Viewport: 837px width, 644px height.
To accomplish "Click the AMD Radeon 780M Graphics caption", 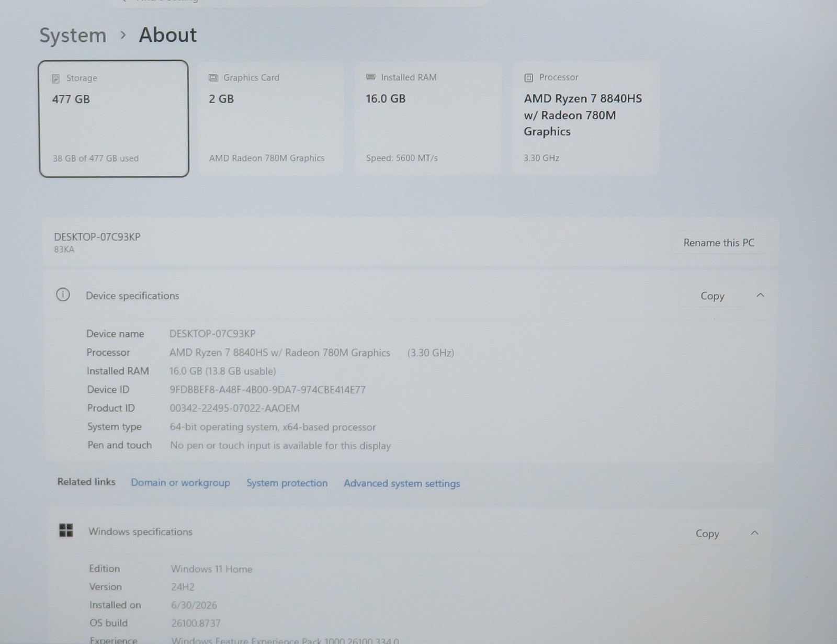I will [267, 157].
